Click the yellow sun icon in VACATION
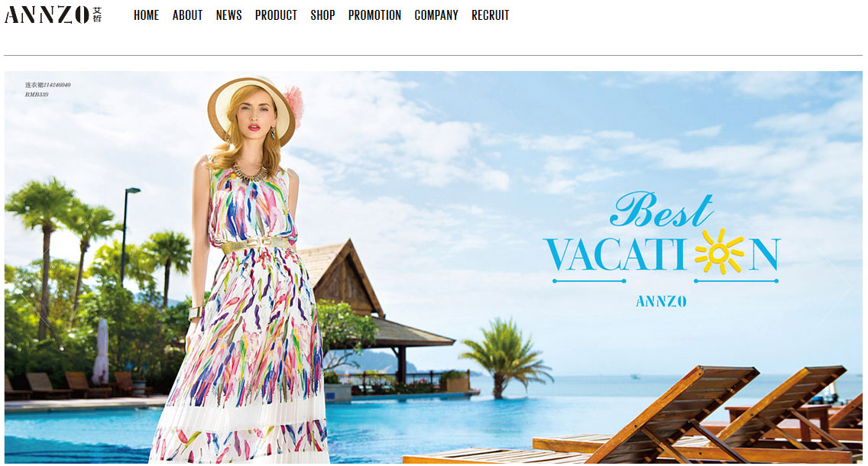Image resolution: width=868 pixels, height=466 pixels. [718, 252]
